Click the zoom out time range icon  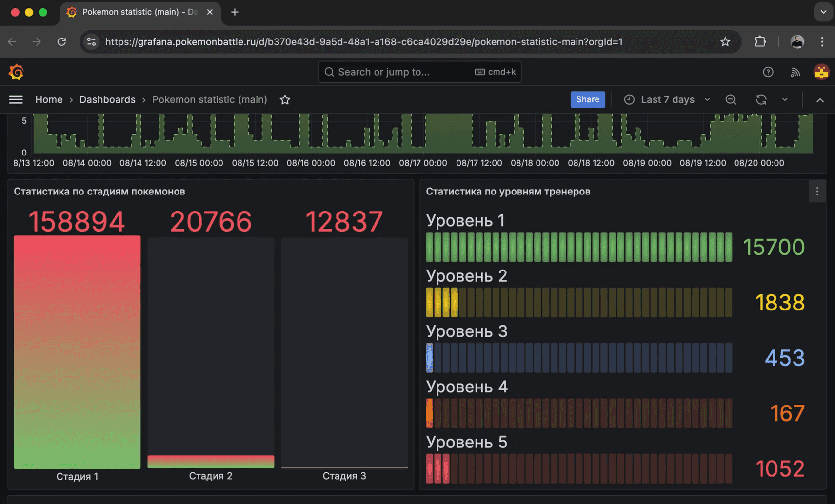coord(730,100)
